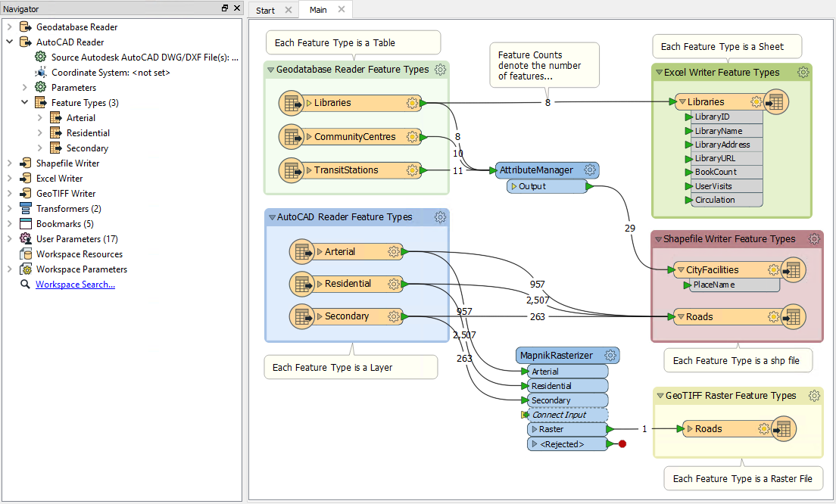Select Residential feature type in Navigator

point(88,132)
